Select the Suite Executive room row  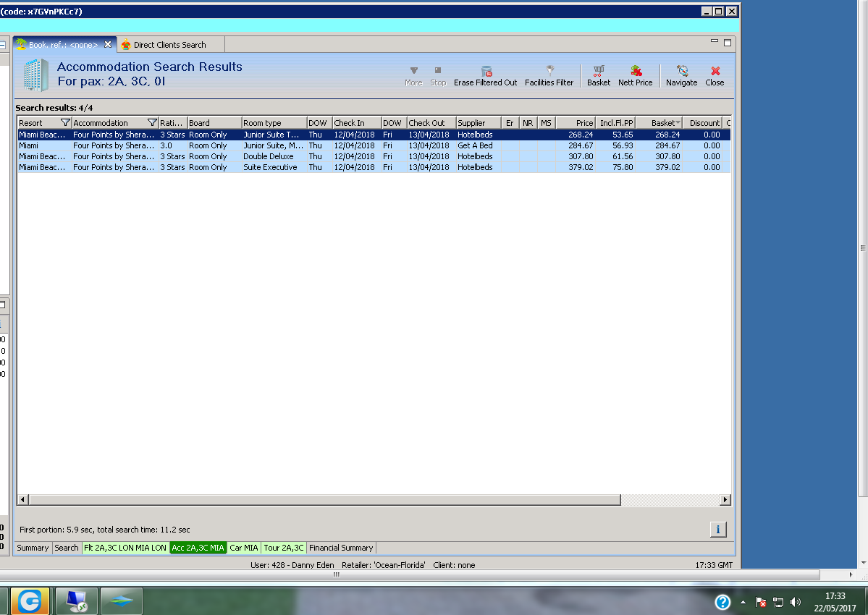(x=374, y=167)
